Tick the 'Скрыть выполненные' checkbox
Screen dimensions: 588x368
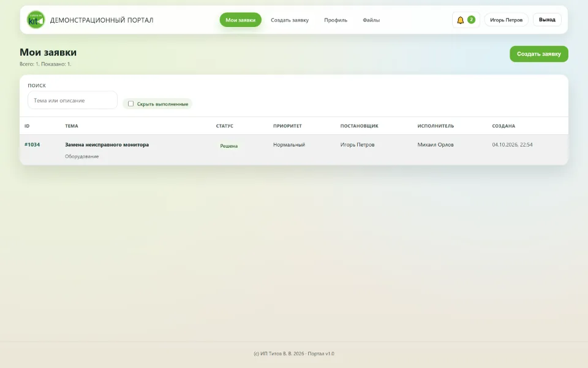130,104
